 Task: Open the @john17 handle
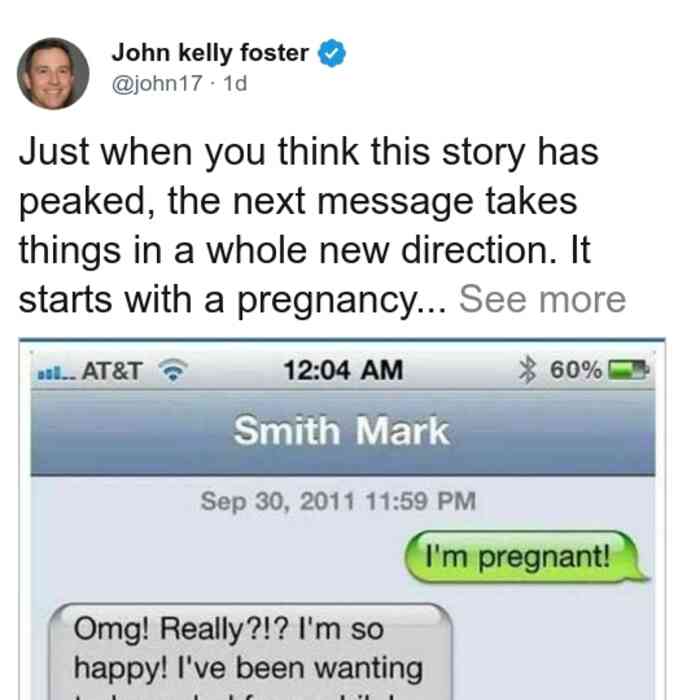(x=157, y=83)
